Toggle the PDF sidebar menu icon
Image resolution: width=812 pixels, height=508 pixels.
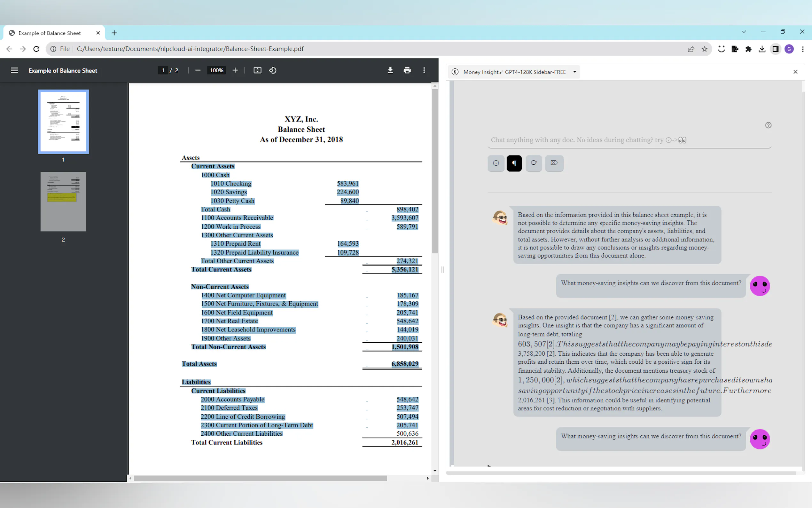click(x=14, y=70)
